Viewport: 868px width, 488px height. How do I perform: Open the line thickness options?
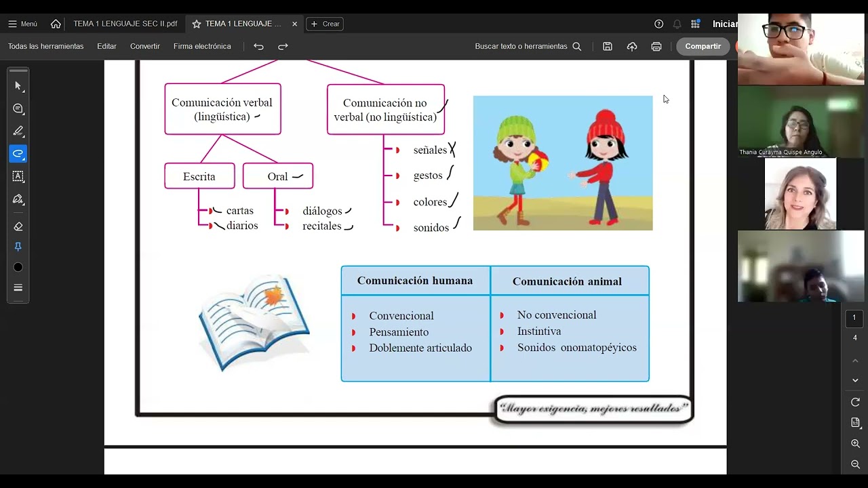coord(18,287)
